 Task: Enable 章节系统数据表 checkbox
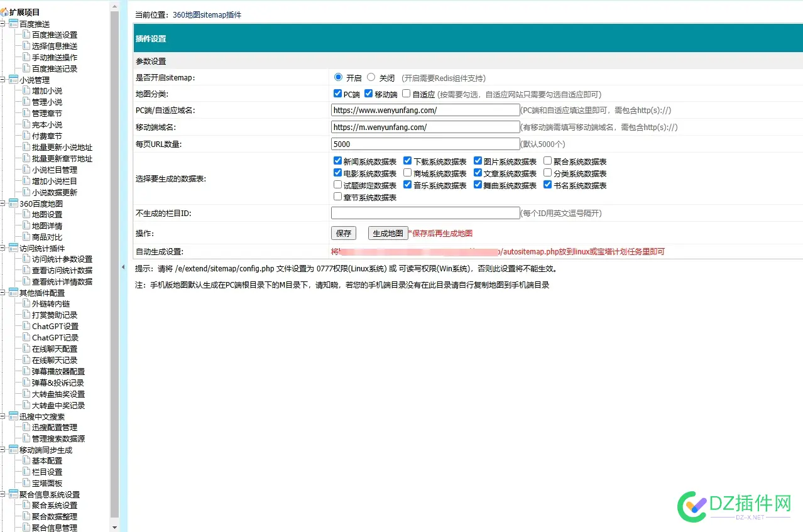click(x=338, y=197)
